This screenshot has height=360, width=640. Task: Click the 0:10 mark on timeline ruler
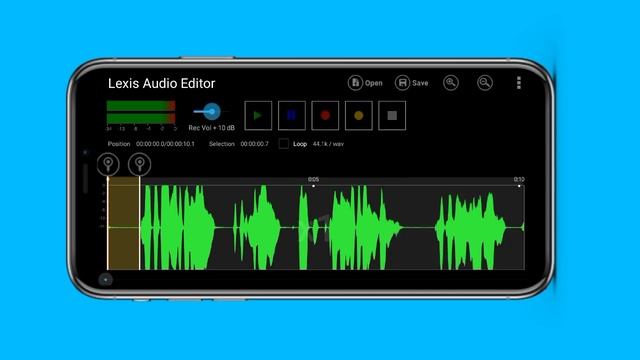519,180
